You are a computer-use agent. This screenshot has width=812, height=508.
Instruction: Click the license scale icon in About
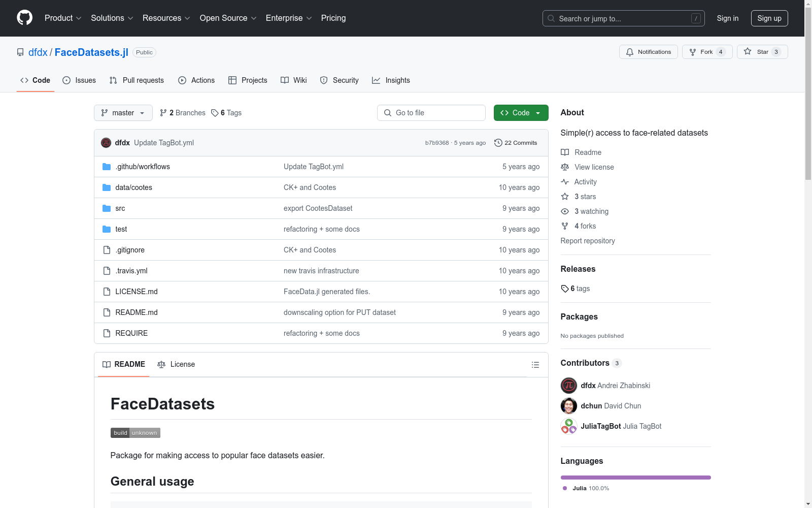[565, 167]
